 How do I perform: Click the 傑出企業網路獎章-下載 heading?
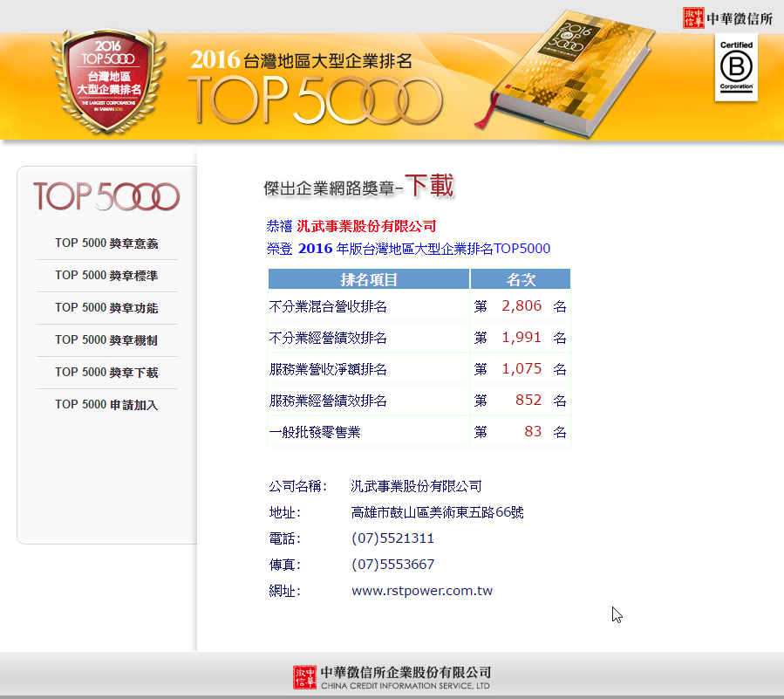pos(358,186)
